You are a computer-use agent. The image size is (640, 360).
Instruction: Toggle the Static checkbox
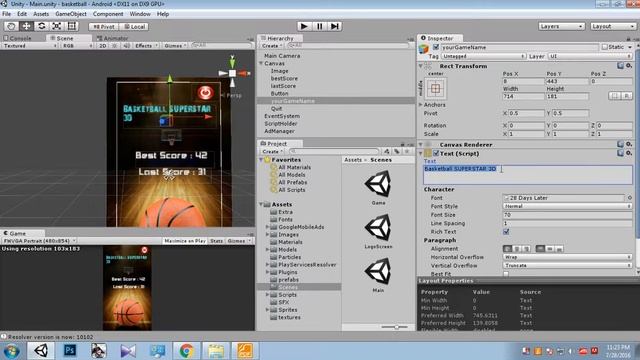pos(605,47)
